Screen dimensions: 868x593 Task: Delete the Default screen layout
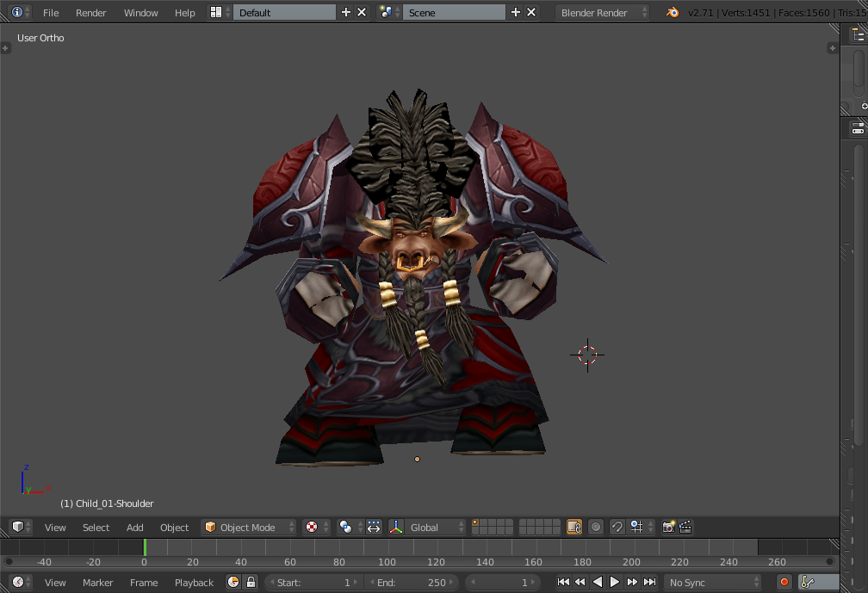coord(362,12)
